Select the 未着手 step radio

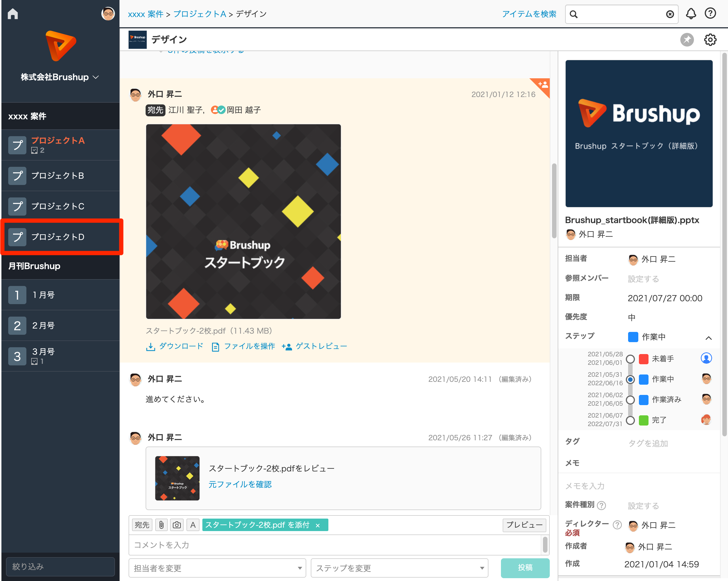tap(630, 359)
